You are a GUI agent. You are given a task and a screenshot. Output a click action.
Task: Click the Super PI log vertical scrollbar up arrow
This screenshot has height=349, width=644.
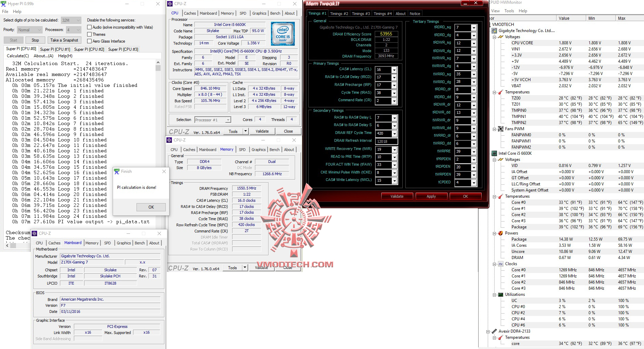158,63
